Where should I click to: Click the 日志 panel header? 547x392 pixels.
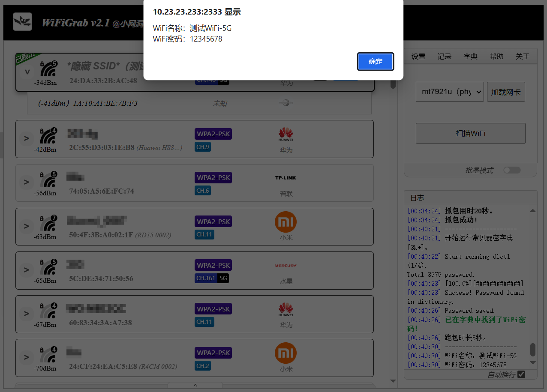(470, 197)
